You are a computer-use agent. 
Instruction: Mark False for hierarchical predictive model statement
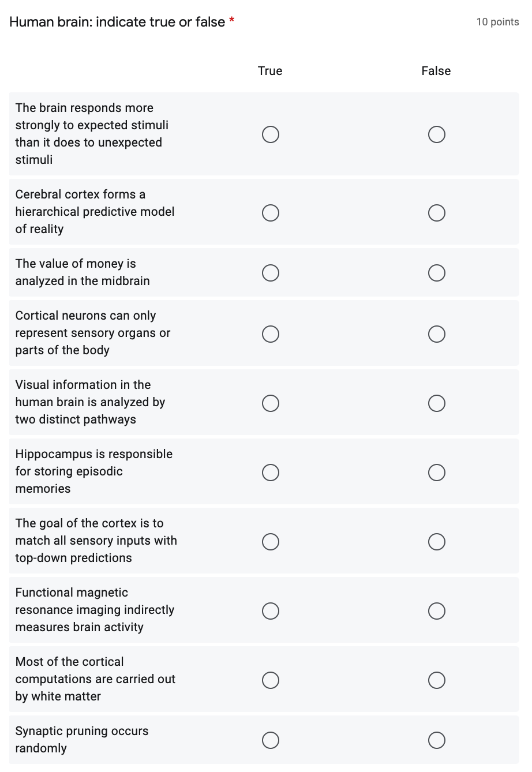pyautogui.click(x=436, y=212)
